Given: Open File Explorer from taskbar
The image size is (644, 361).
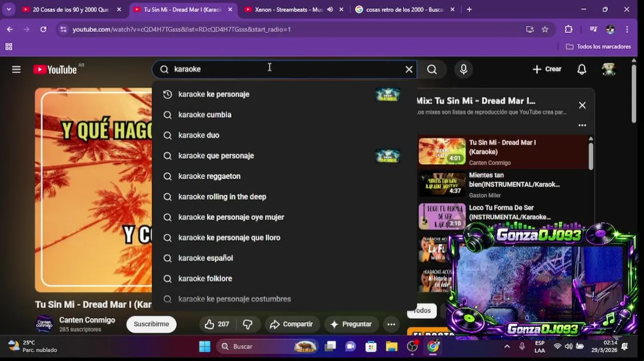Looking at the screenshot, I should [392, 346].
